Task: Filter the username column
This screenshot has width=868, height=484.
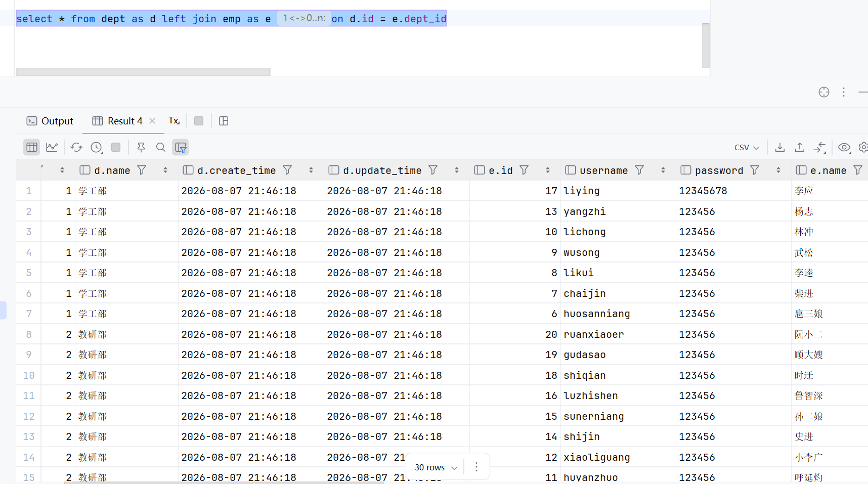Action: [640, 170]
